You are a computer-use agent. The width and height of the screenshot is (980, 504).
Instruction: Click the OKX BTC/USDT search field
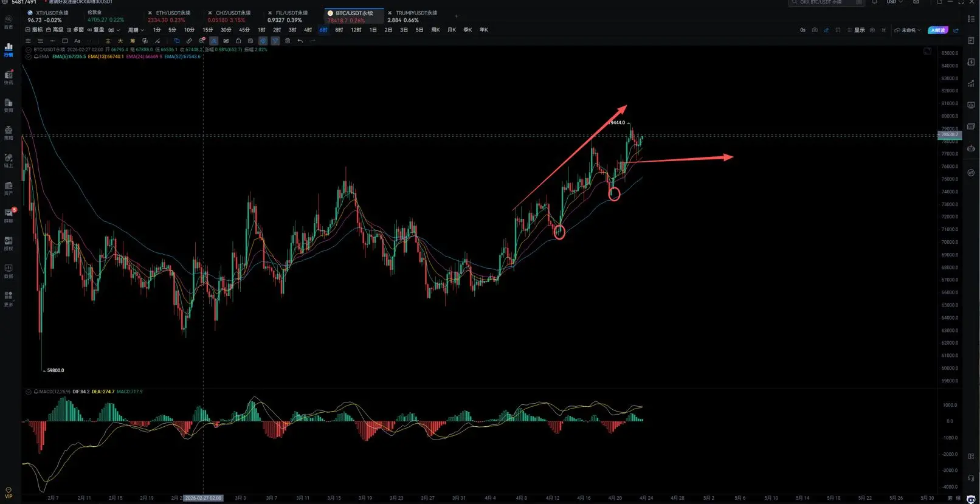826,2
